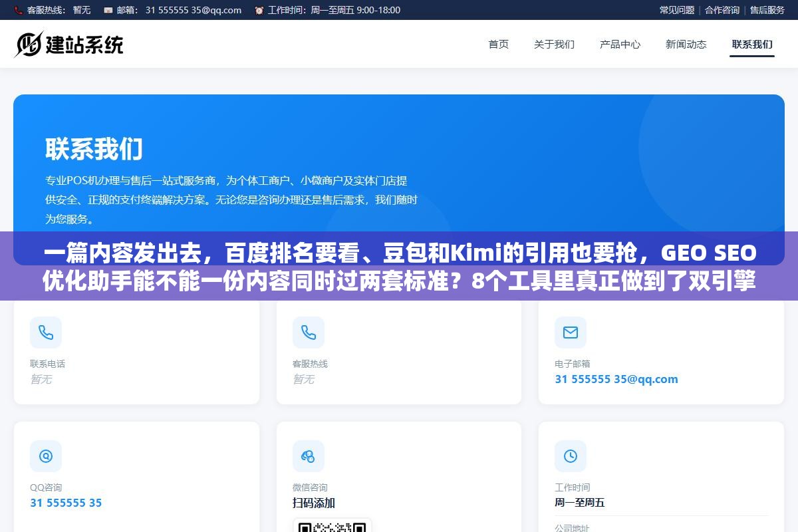The height and width of the screenshot is (532, 798).
Task: Click the 电子邮箱 label
Action: click(573, 364)
